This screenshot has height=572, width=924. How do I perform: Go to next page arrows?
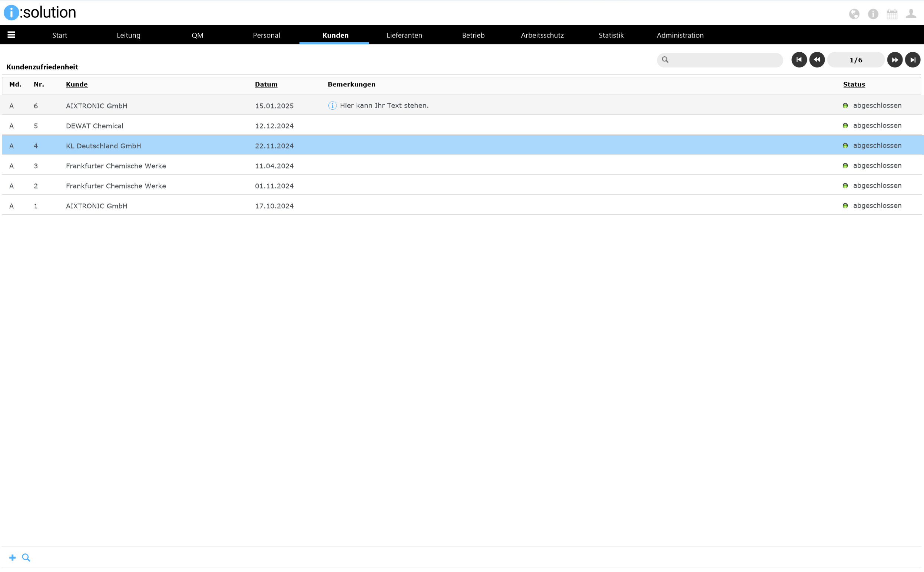point(894,60)
